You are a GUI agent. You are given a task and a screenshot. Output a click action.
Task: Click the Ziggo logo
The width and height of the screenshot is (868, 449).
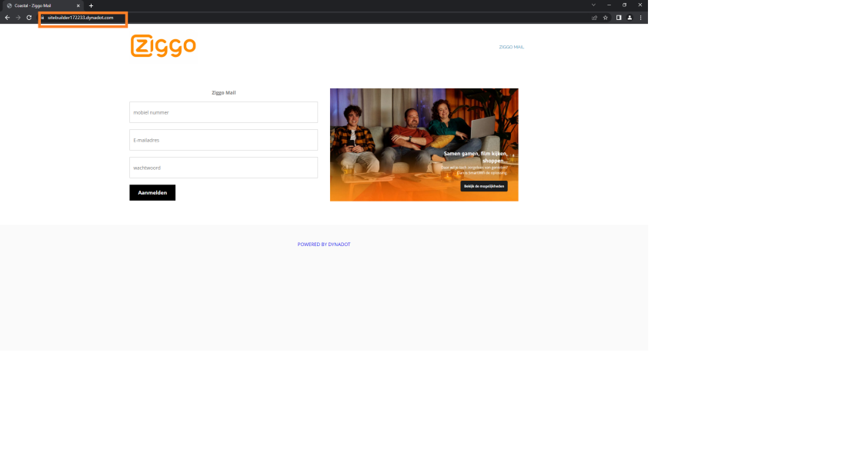click(163, 46)
